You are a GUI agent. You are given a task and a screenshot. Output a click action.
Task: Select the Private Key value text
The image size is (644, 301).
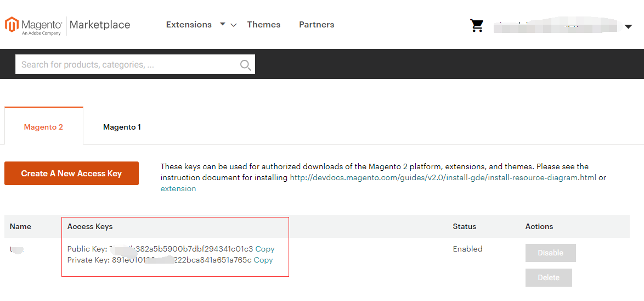tap(182, 260)
